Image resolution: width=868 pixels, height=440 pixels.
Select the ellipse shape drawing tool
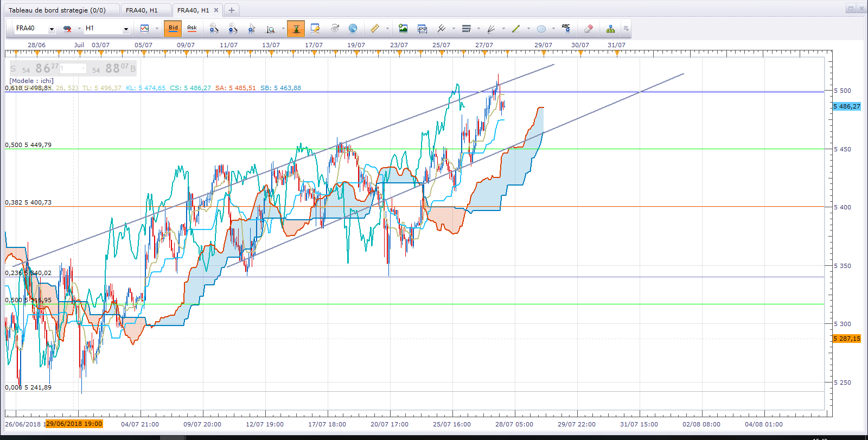coord(541,28)
